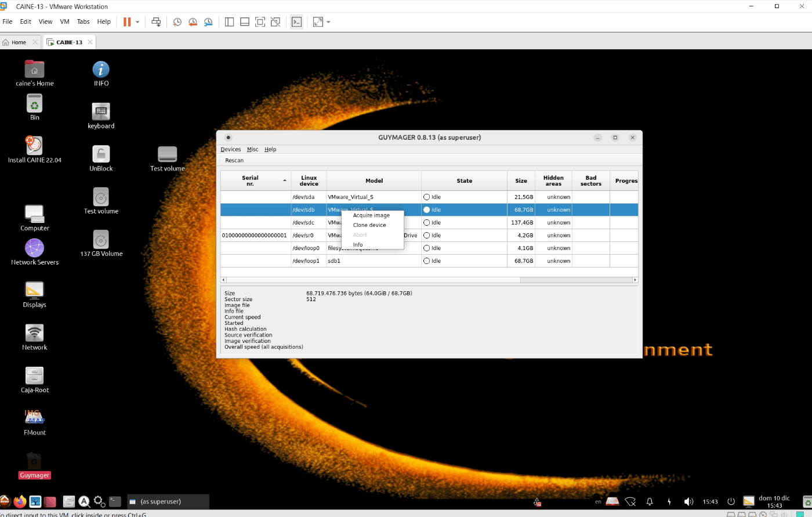Open Test volume disc icon below UnBlock
The width and height of the screenshot is (812, 517).
[x=101, y=201]
